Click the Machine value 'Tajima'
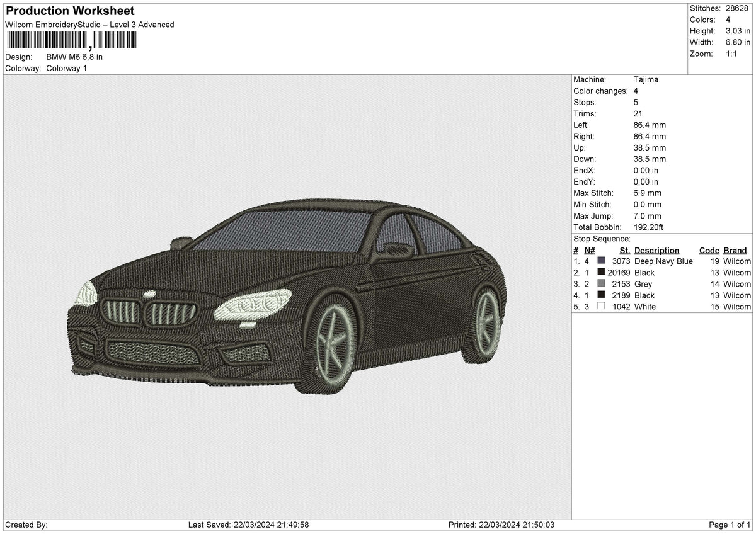This screenshot has width=756, height=534. [x=646, y=80]
